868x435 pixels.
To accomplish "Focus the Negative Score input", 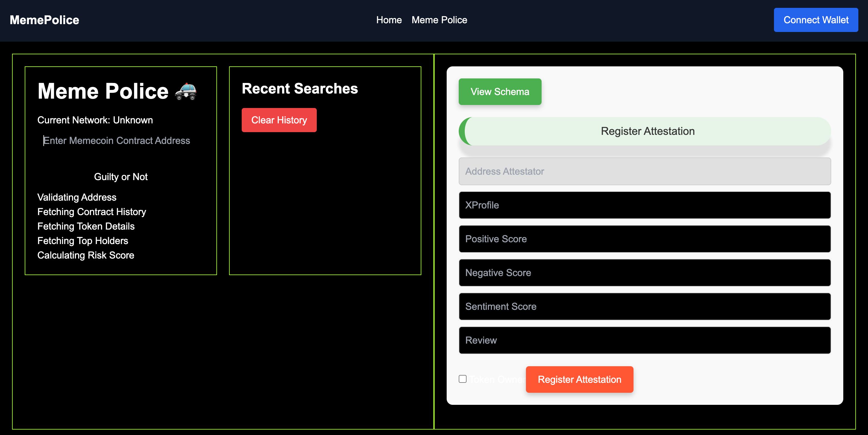I will [645, 272].
